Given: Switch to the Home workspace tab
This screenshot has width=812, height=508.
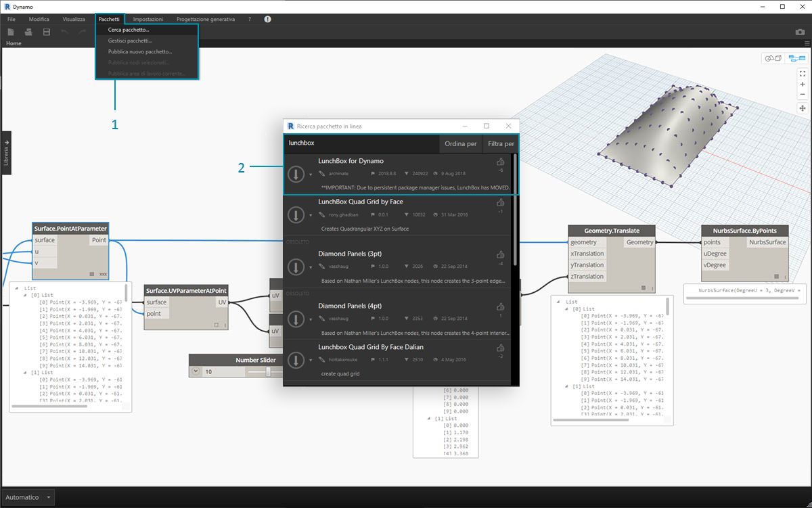Looking at the screenshot, I should point(14,43).
